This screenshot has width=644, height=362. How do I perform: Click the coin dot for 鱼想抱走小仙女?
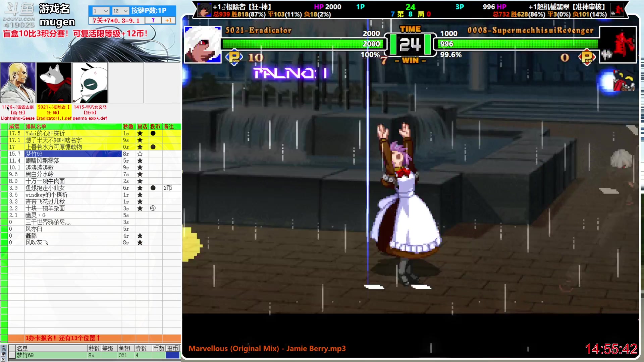tap(153, 188)
